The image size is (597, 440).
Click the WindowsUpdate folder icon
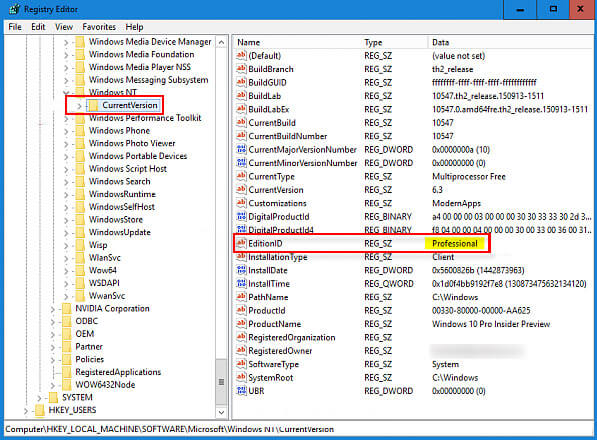tap(80, 232)
